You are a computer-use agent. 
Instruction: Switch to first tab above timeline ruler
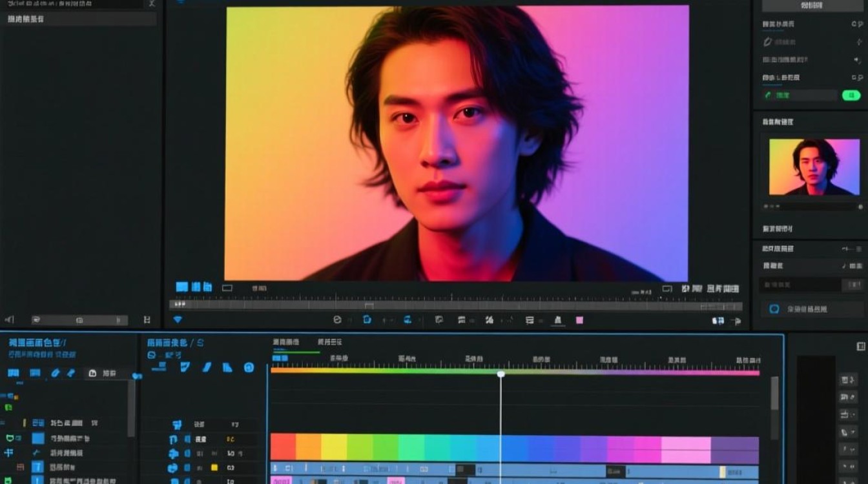pyautogui.click(x=286, y=341)
